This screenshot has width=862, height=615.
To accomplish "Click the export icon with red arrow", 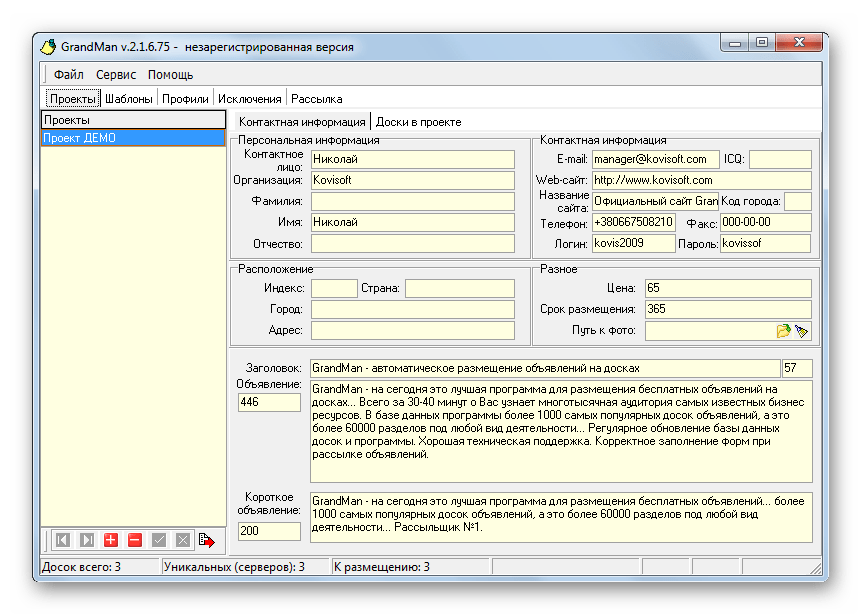I will pyautogui.click(x=207, y=540).
